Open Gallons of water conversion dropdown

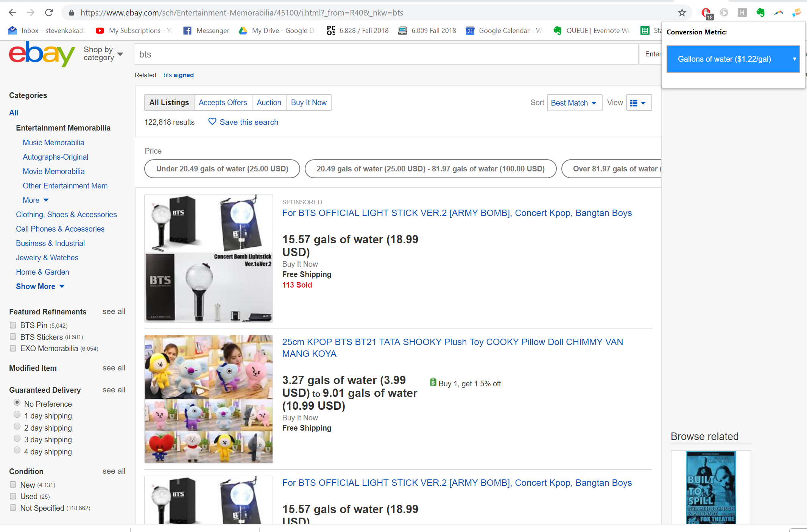pos(733,59)
